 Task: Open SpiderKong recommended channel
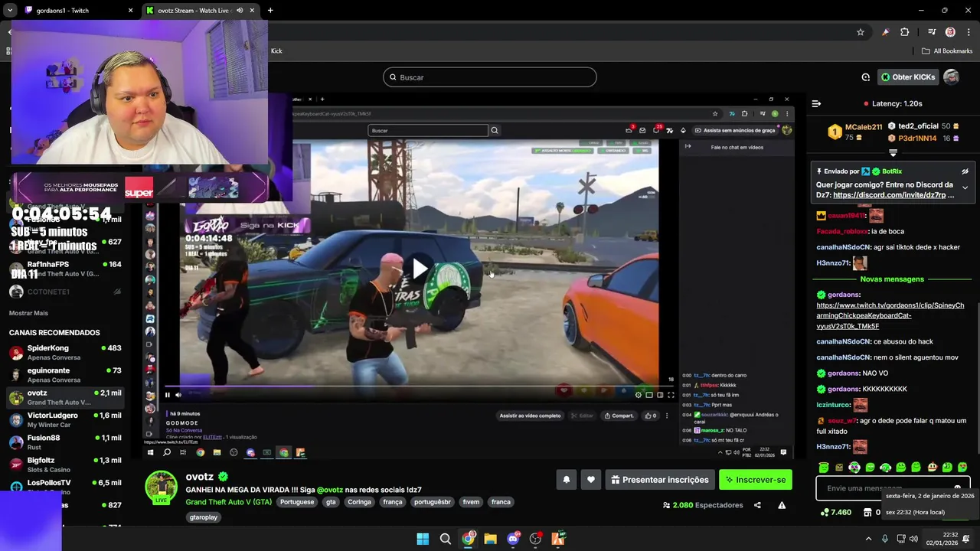point(65,352)
